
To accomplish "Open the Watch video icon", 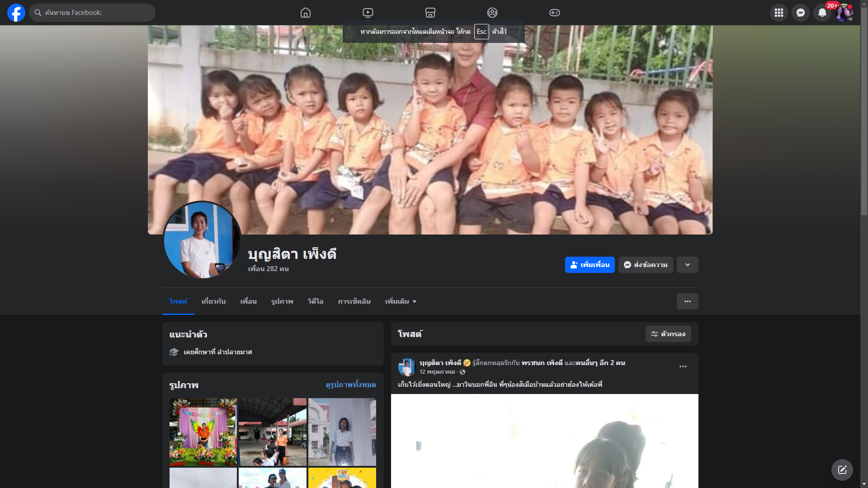I will pyautogui.click(x=368, y=13).
